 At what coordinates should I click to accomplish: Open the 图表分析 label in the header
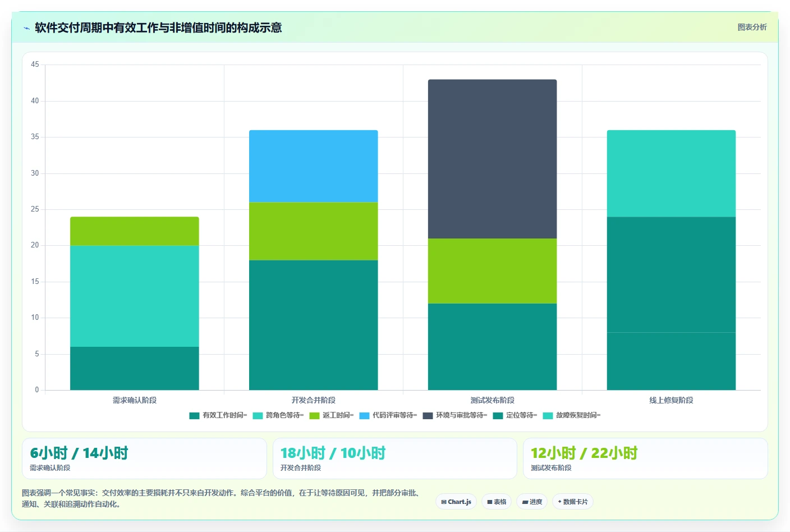click(x=752, y=27)
